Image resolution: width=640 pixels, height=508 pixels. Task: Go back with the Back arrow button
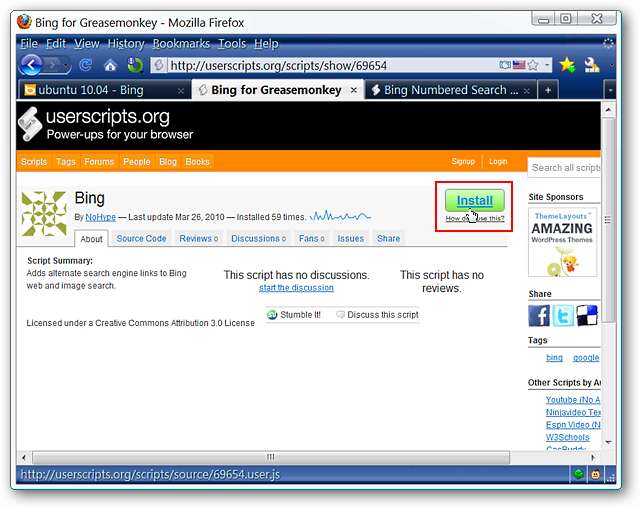coord(31,64)
